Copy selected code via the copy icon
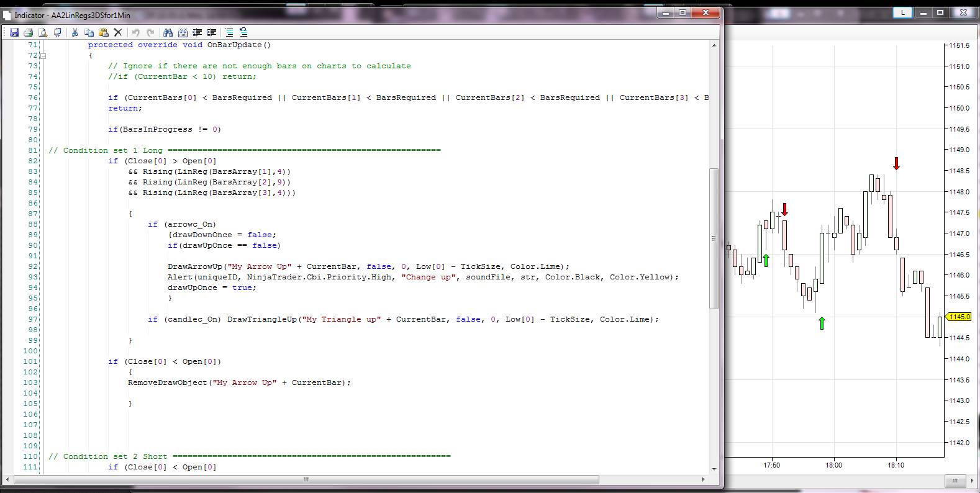The height and width of the screenshot is (493, 980). tap(89, 32)
